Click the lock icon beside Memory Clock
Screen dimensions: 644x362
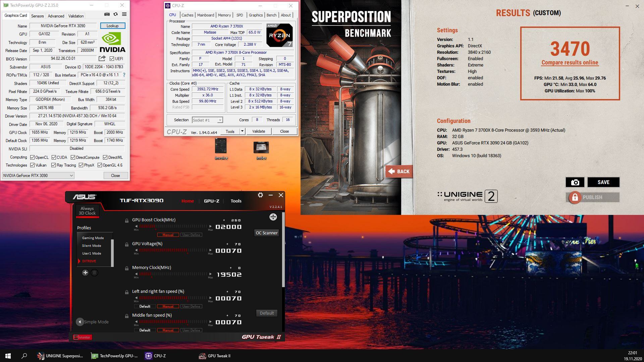127,268
